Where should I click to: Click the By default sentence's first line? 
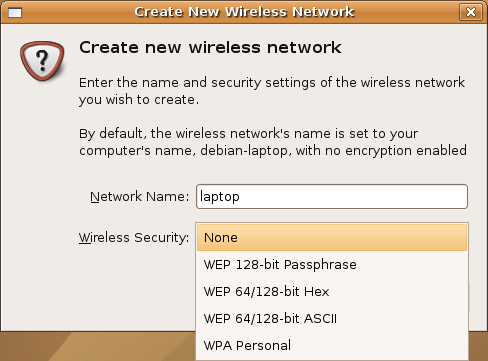248,134
